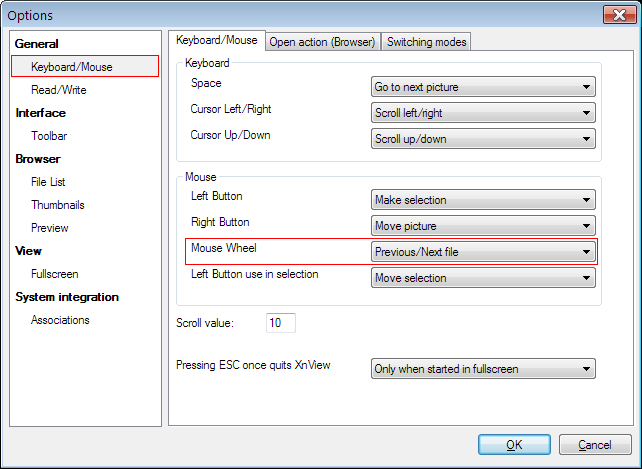
Task: Select Read/Write in the options tree
Action: point(59,90)
